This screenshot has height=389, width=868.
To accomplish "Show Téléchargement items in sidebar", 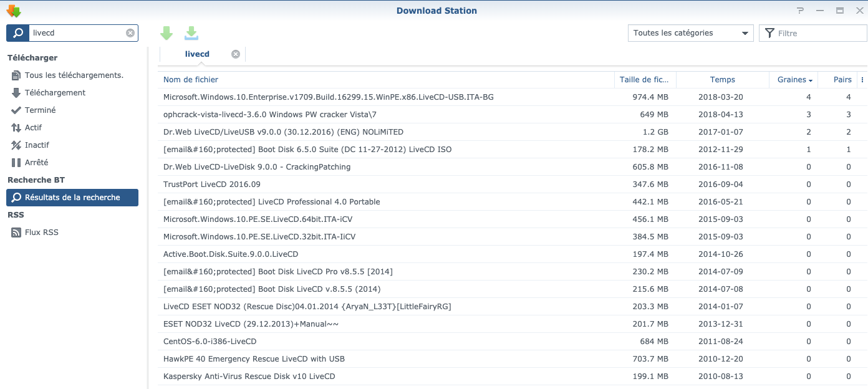I will [x=72, y=93].
